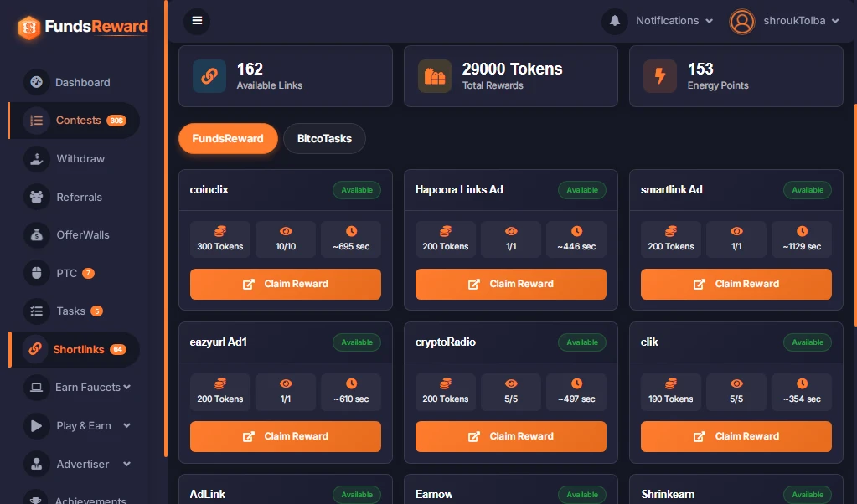Click the OfferWalls money bag icon
The width and height of the screenshot is (857, 504).
[37, 234]
